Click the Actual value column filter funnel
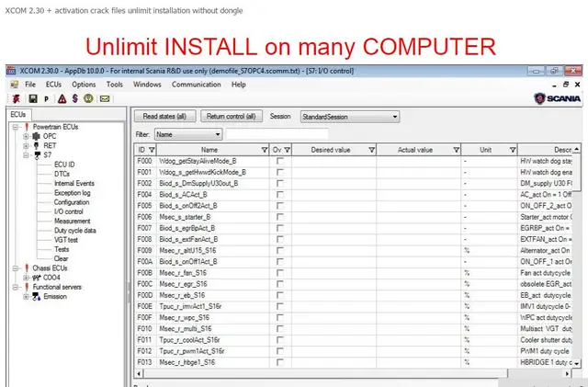 tap(457, 150)
